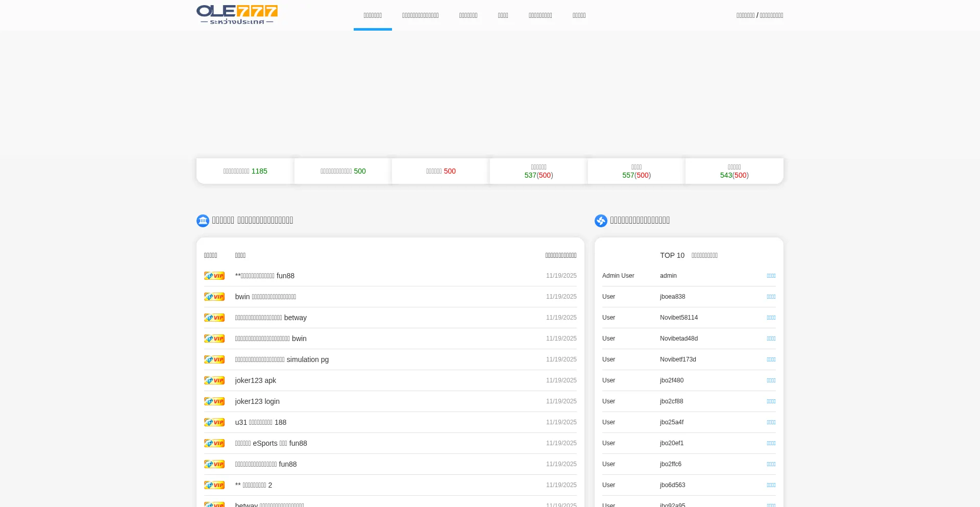Click VIP badge beside joker123 apk
This screenshot has width=980, height=507.
coord(214,380)
